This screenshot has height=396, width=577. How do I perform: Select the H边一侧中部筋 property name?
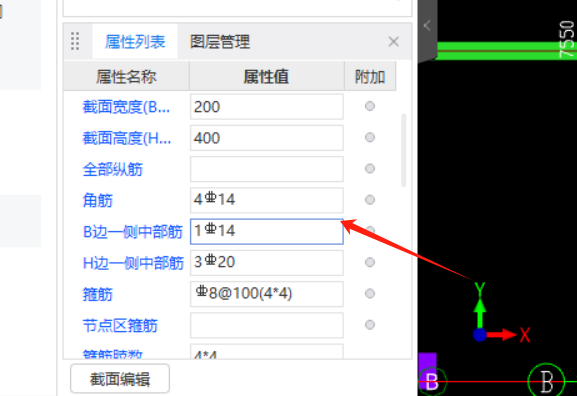[x=133, y=264]
